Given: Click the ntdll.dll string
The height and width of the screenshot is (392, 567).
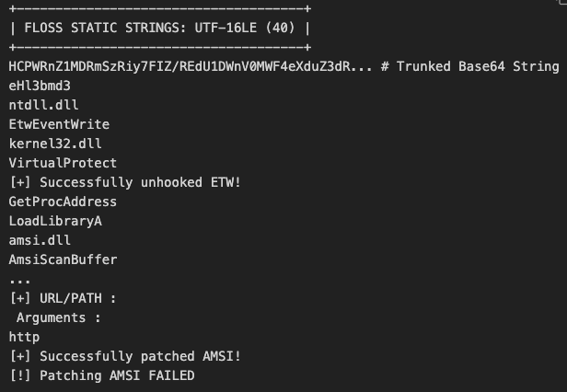Looking at the screenshot, I should (43, 105).
